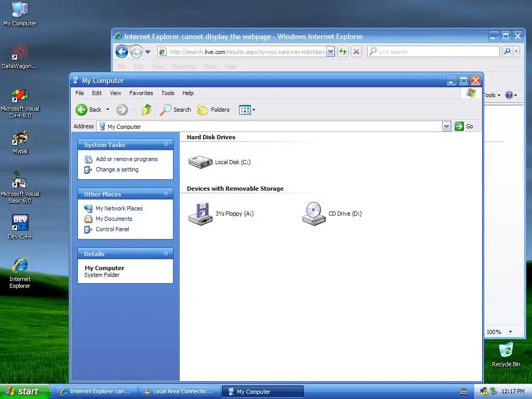The width and height of the screenshot is (532, 399).
Task: Select the Microsoft Visual C++ 6.0 shortcut
Action: coord(20,103)
